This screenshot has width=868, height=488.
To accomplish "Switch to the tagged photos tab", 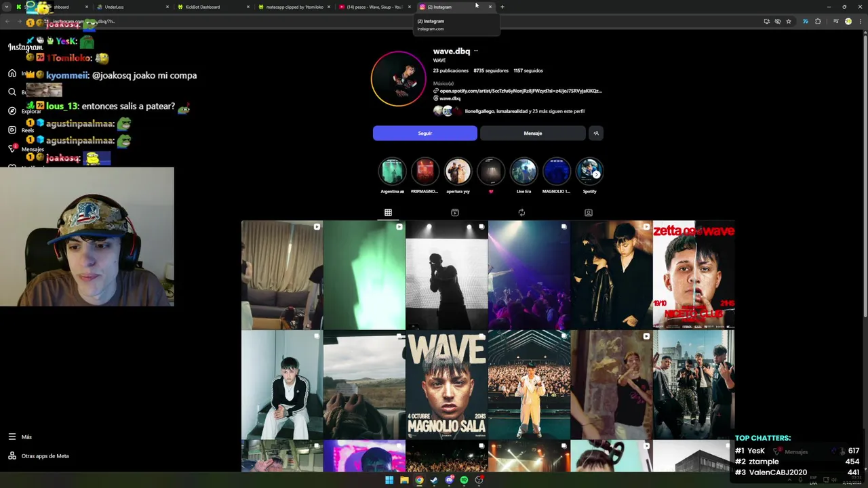I will pos(589,212).
